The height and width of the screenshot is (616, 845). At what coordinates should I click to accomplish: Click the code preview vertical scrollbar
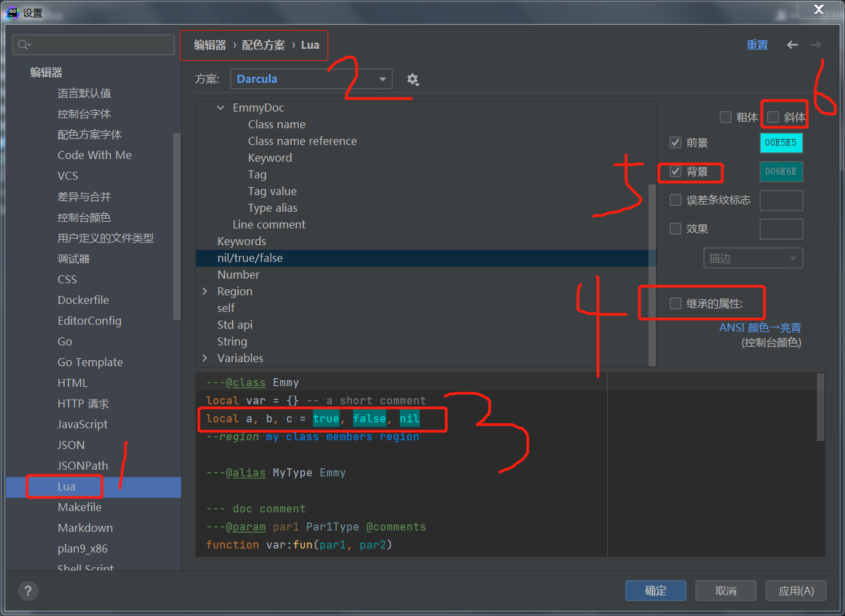pos(821,408)
